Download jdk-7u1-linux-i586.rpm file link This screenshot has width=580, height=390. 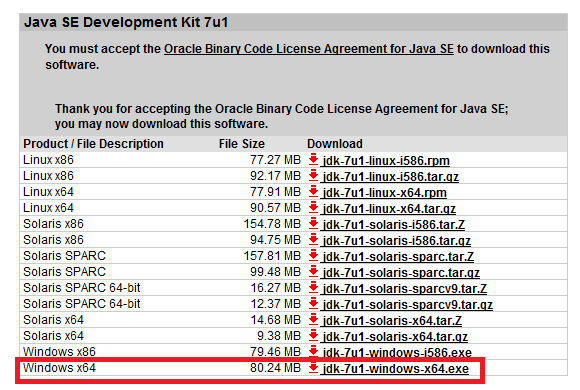point(386,161)
